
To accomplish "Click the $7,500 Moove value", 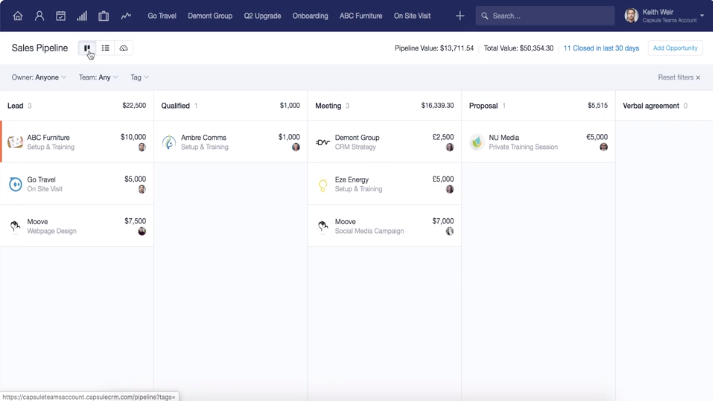I will click(x=135, y=221).
